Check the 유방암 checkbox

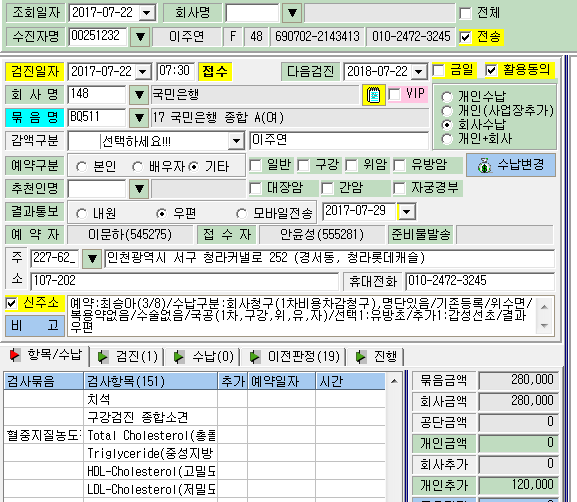point(399,165)
